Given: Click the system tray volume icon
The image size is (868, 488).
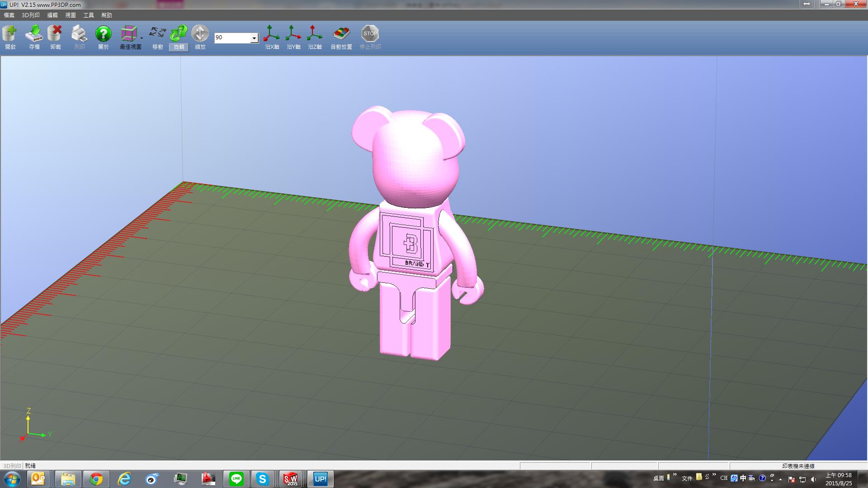Looking at the screenshot, I should coord(813,479).
